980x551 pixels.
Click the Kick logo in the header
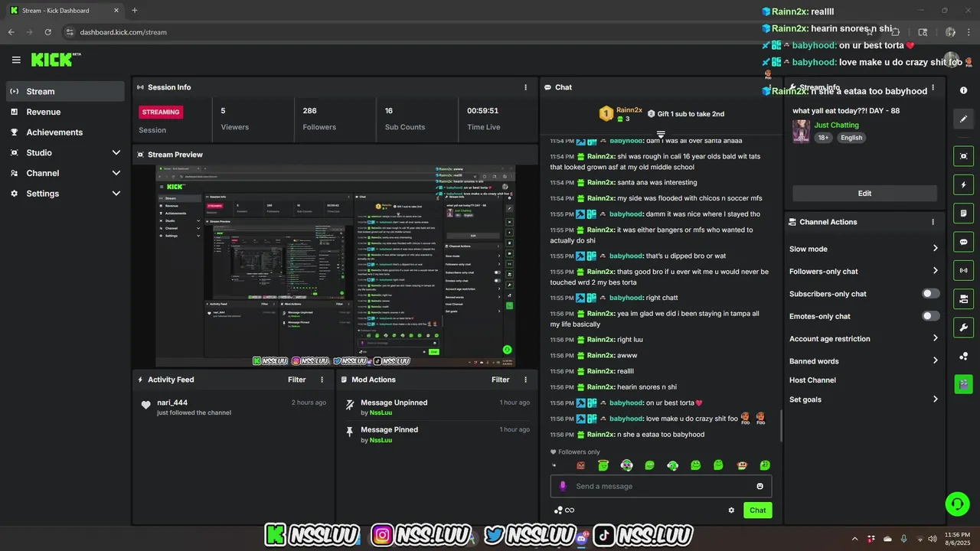[55, 60]
